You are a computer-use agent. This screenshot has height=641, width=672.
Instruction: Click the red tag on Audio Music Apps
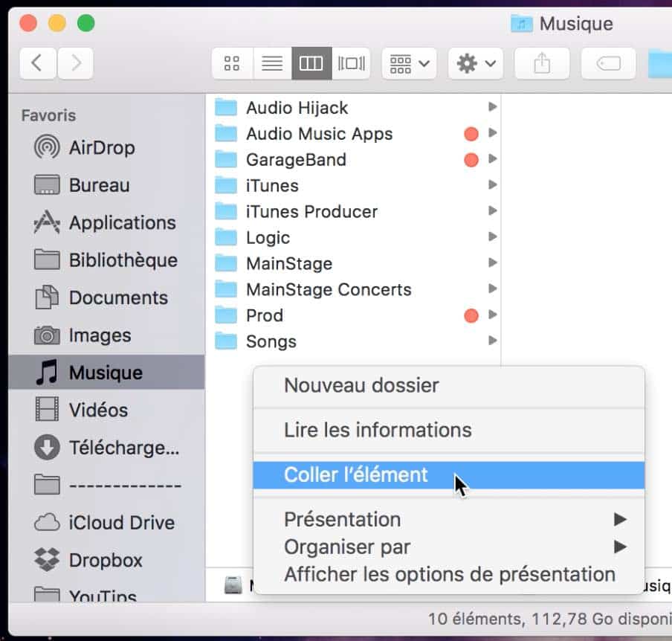point(471,134)
